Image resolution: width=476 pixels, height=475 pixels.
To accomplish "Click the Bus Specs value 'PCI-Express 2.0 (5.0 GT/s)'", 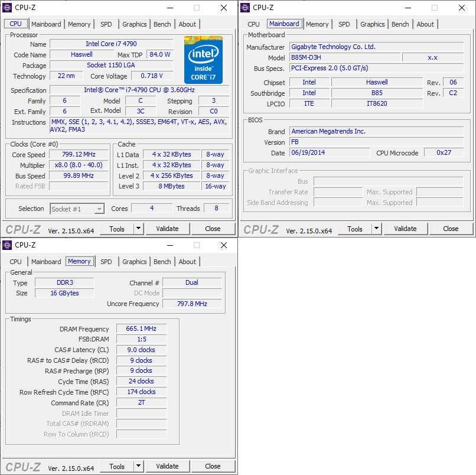I will (x=376, y=68).
